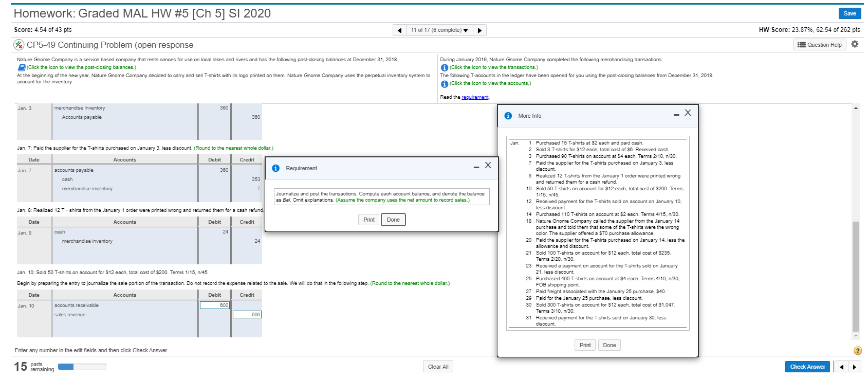Go to previous part arrow at bottom right
Viewport: 868px width, 379px height.
click(841, 367)
